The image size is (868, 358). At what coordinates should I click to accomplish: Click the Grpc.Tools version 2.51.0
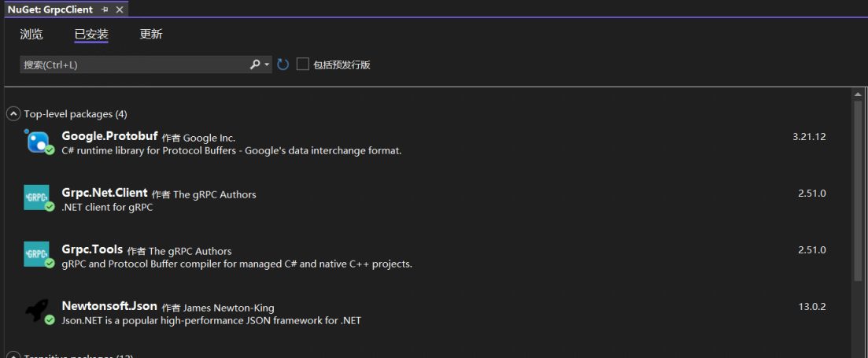[x=811, y=249]
